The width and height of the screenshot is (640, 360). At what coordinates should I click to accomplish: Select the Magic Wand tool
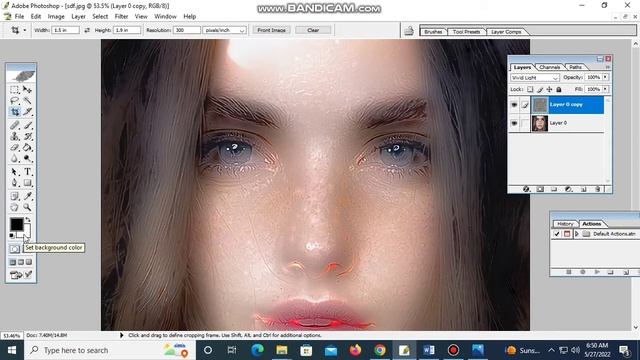point(27,100)
